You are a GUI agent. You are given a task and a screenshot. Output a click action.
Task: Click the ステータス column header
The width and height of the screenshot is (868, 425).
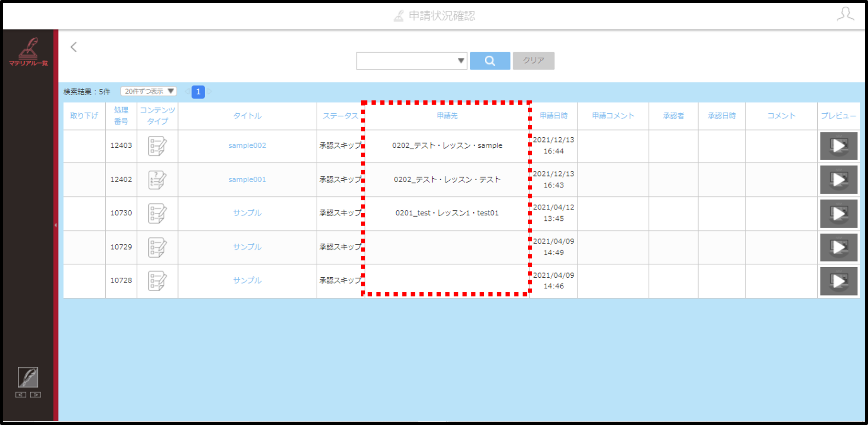340,116
